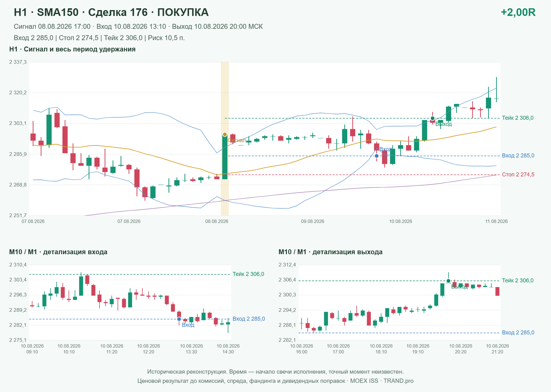Select the "Тейк 2 306,0" label beside the H1 chart
Viewport: 551px width, 392px height.
point(518,118)
